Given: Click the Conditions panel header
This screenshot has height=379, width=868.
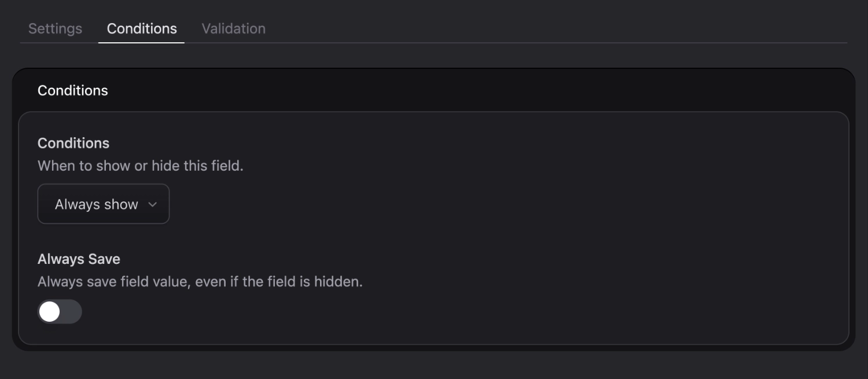Looking at the screenshot, I should 73,90.
